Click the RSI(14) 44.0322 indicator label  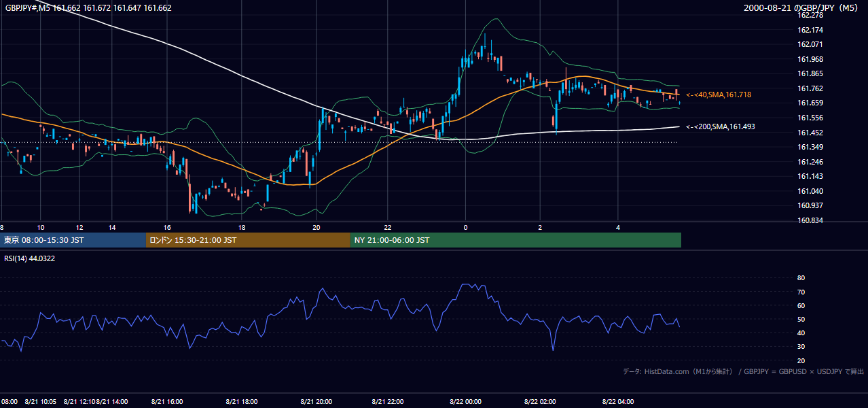pos(30,258)
